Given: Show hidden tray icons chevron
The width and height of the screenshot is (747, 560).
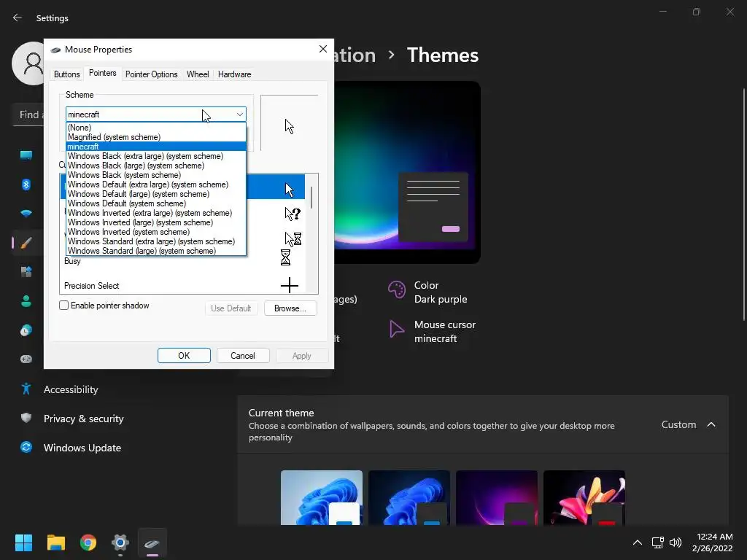Looking at the screenshot, I should (637, 542).
